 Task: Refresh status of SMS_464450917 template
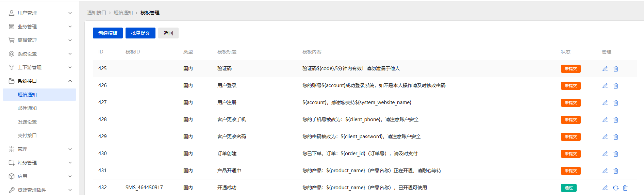[x=616, y=188]
